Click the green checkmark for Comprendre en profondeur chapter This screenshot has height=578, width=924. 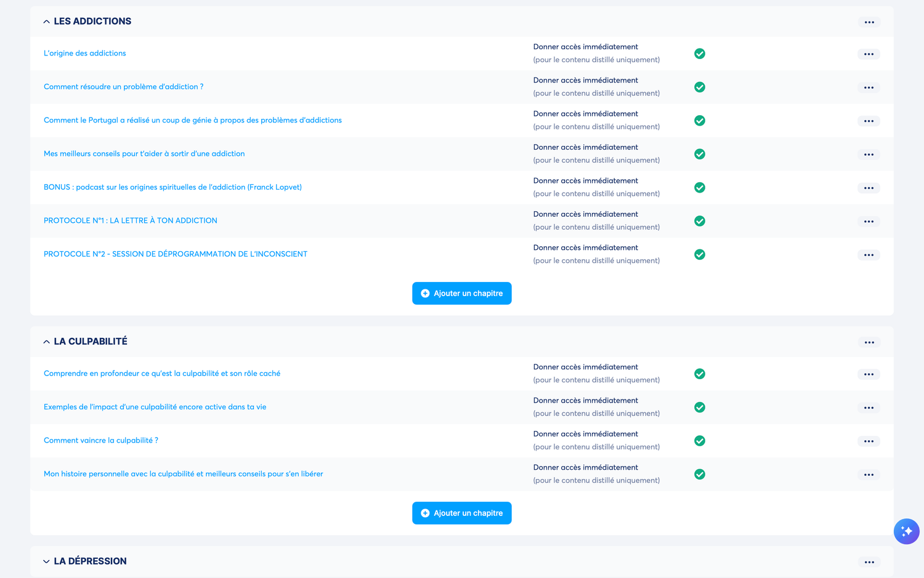[x=700, y=374]
